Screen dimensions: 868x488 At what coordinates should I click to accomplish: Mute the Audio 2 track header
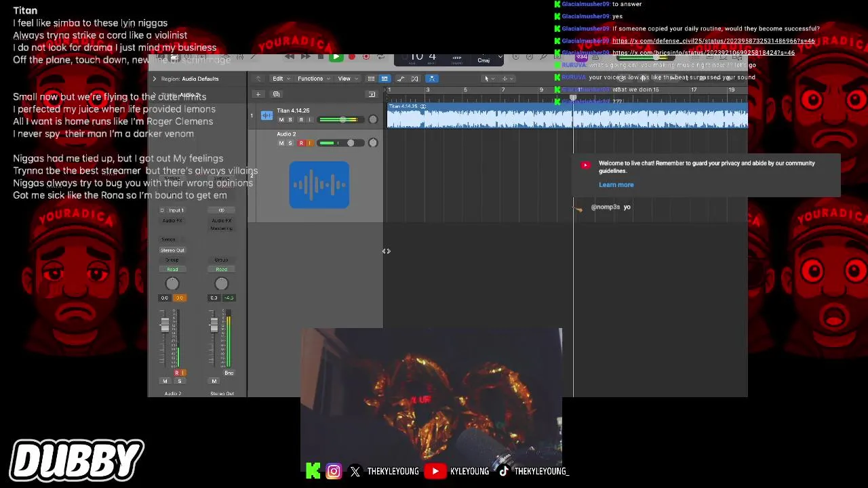281,143
